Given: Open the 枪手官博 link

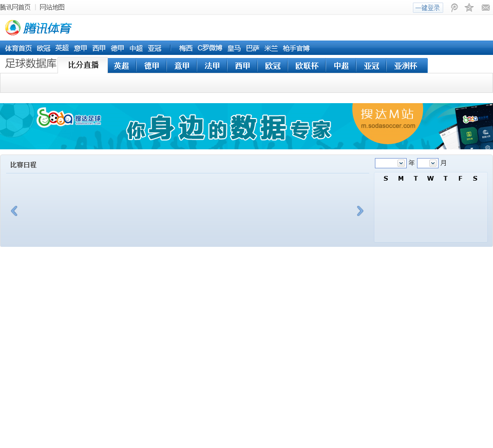Looking at the screenshot, I should [x=296, y=48].
